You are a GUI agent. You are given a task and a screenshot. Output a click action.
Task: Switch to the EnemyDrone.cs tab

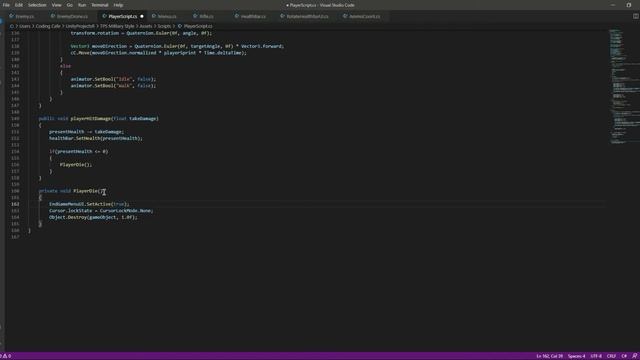pos(72,16)
